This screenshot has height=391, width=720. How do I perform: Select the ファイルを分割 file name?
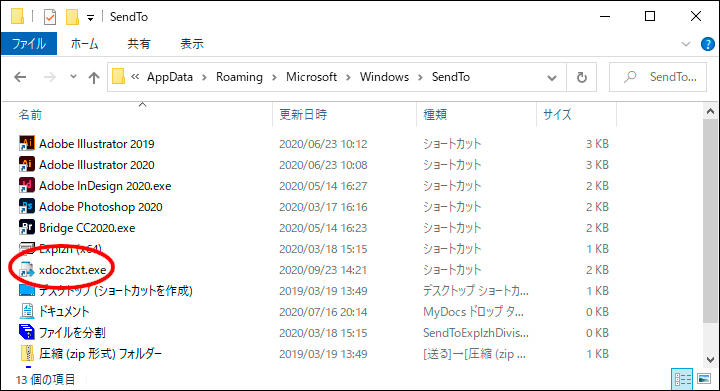point(72,333)
